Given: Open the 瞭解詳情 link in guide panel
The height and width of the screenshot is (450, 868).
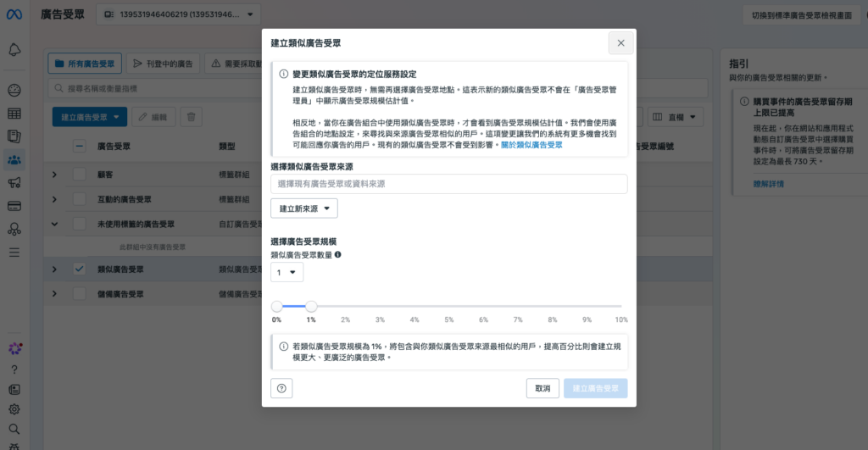Looking at the screenshot, I should pyautogui.click(x=768, y=184).
